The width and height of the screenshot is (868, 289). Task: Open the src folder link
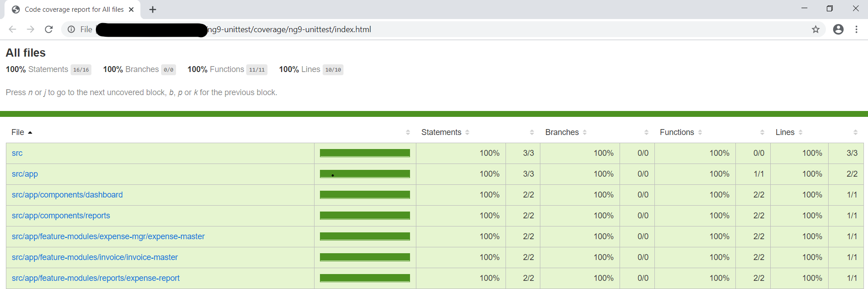pos(17,153)
